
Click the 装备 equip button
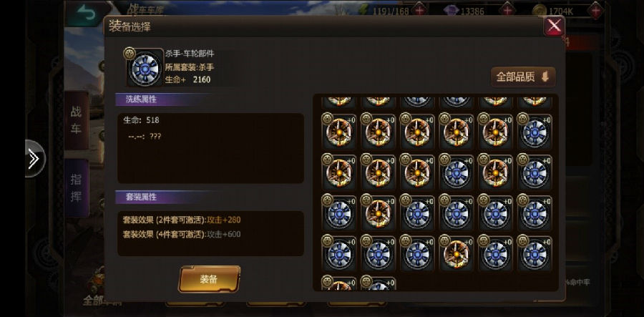[209, 279]
